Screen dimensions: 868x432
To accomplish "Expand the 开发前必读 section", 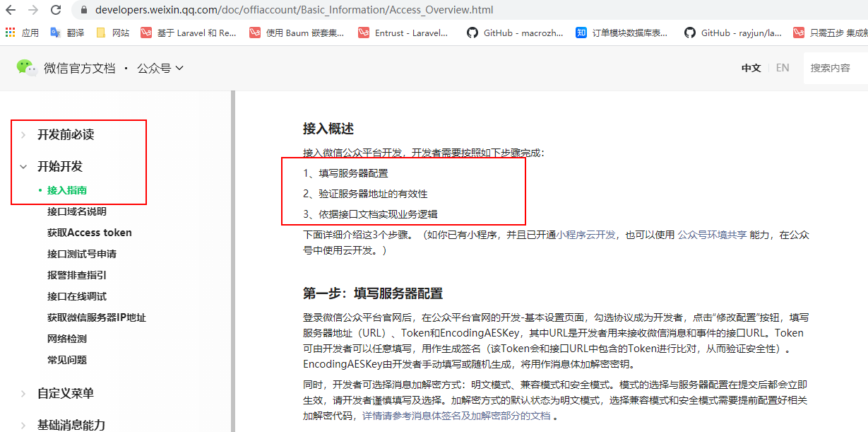I will pyautogui.click(x=66, y=134).
